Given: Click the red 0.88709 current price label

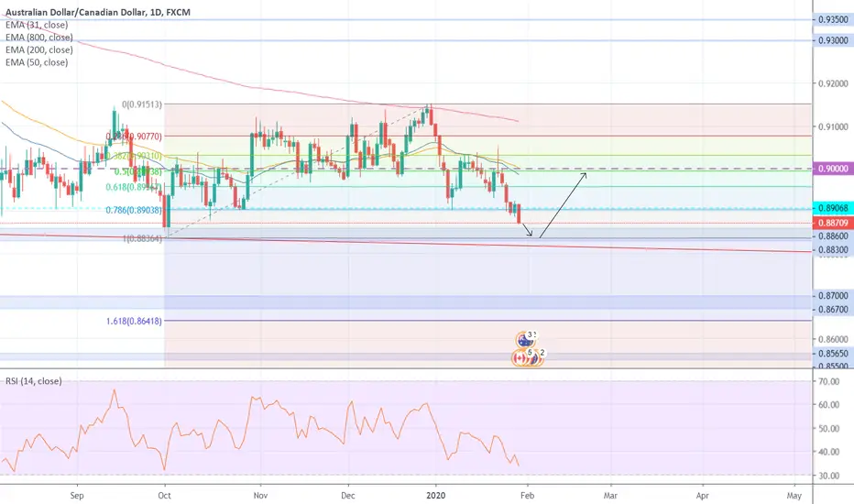Looking at the screenshot, I should tap(833, 223).
